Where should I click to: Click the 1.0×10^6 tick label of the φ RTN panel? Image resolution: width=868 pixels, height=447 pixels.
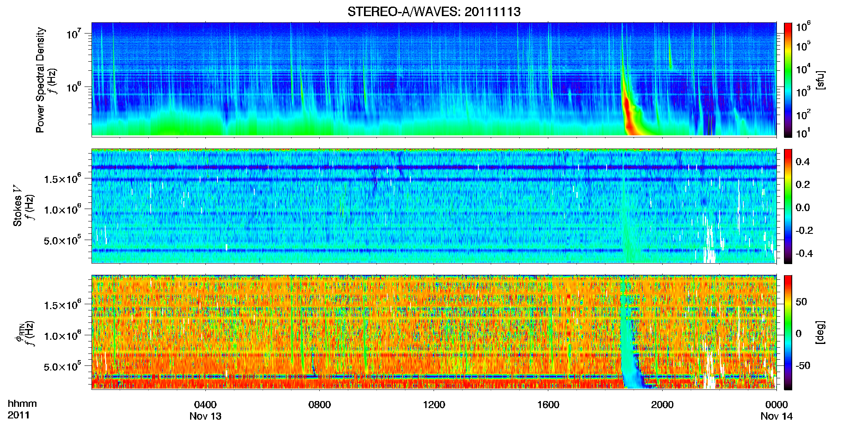pyautogui.click(x=63, y=336)
